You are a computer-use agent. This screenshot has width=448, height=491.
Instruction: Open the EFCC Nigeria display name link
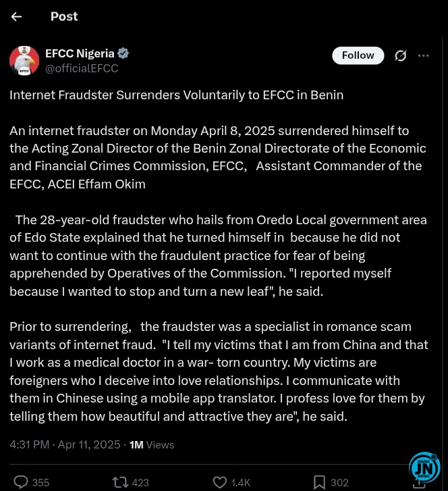(80, 53)
